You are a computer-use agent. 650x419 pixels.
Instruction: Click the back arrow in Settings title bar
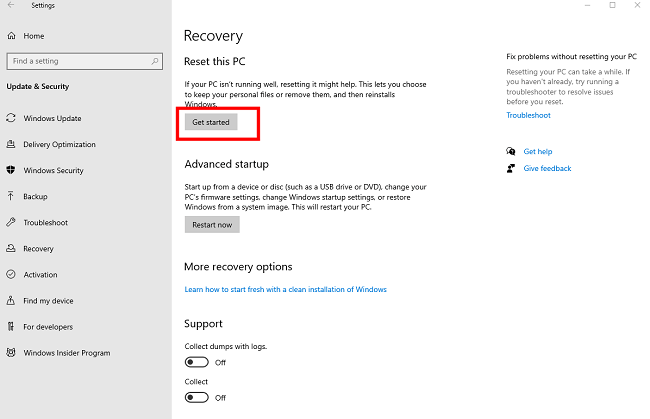[x=11, y=5]
